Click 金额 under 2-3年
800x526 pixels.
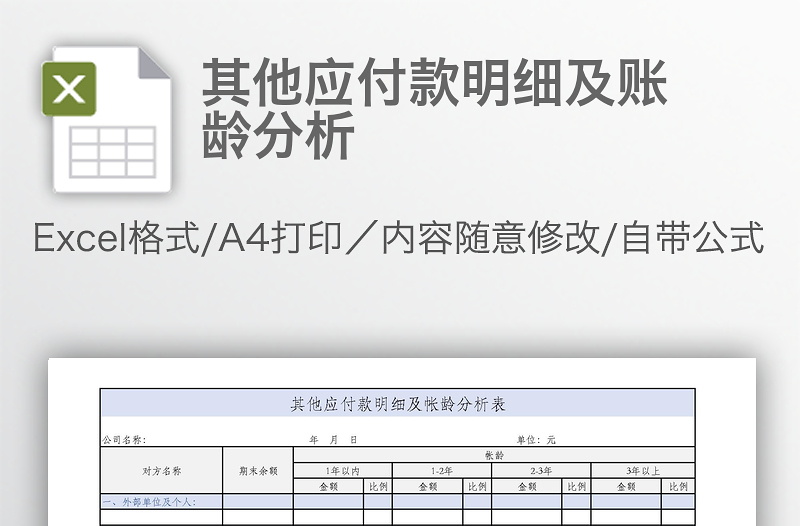coord(527,486)
